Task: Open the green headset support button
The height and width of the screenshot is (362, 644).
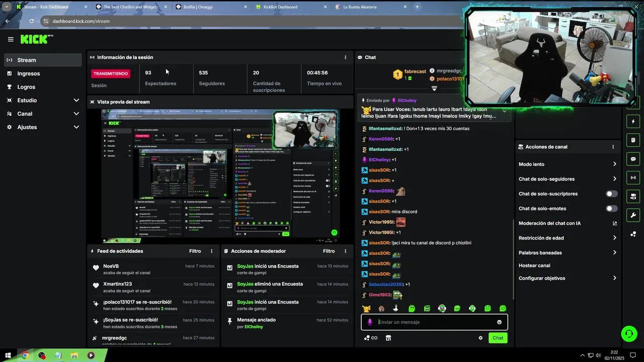Action: coord(628,333)
